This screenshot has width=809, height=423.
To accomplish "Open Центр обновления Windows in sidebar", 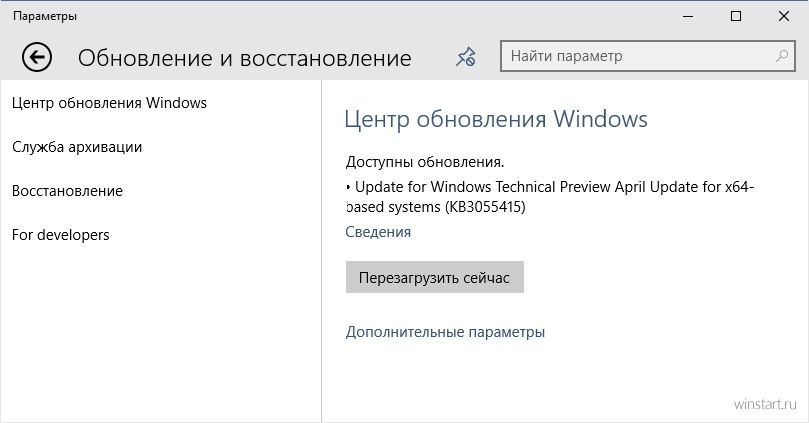I will click(109, 103).
